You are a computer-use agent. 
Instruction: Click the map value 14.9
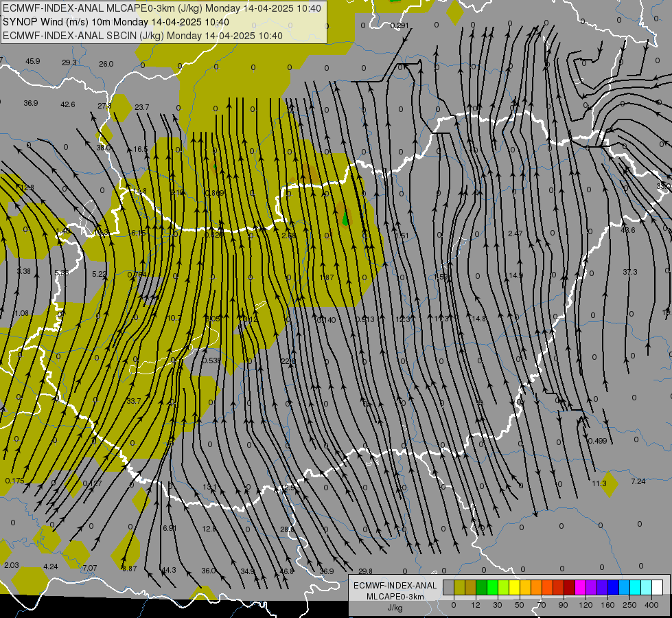pos(515,275)
